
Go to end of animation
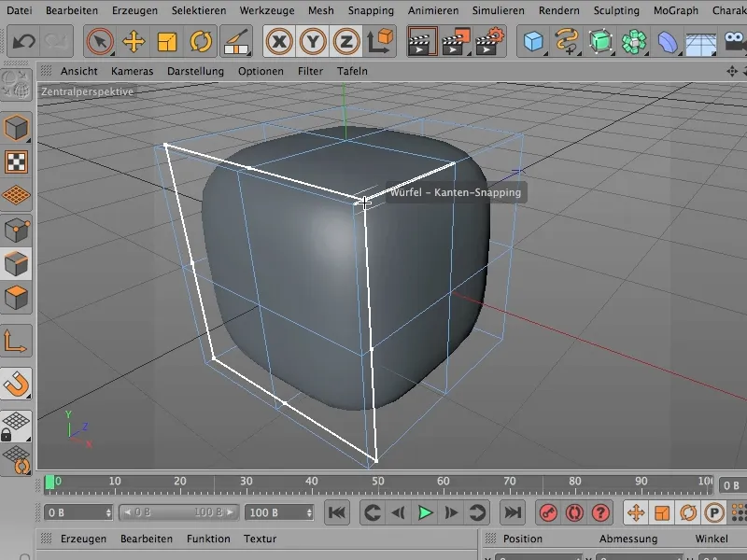[x=513, y=512]
